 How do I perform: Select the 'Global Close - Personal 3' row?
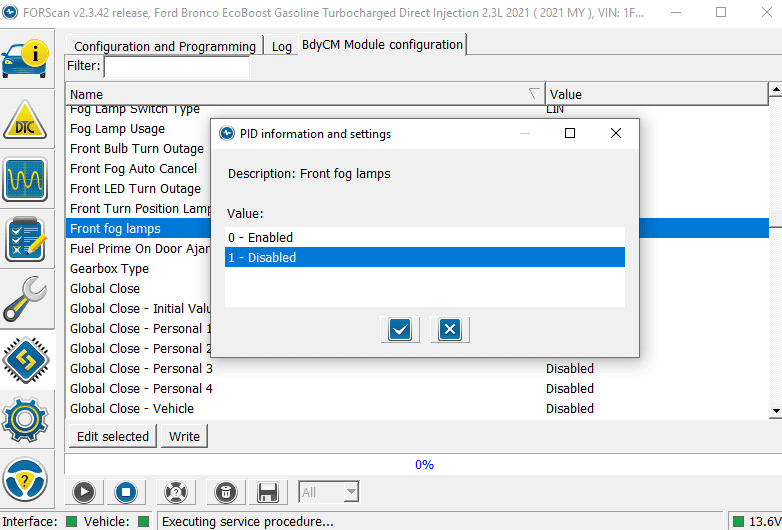[417, 368]
